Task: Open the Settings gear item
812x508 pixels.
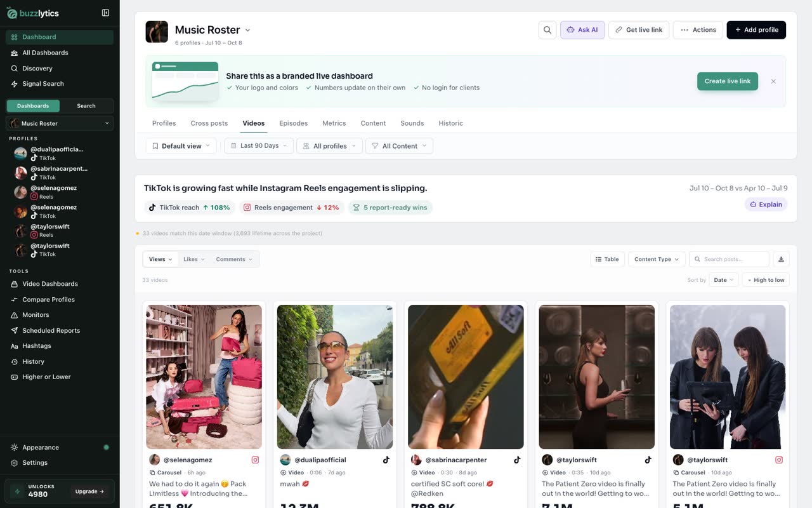Action: point(60,463)
